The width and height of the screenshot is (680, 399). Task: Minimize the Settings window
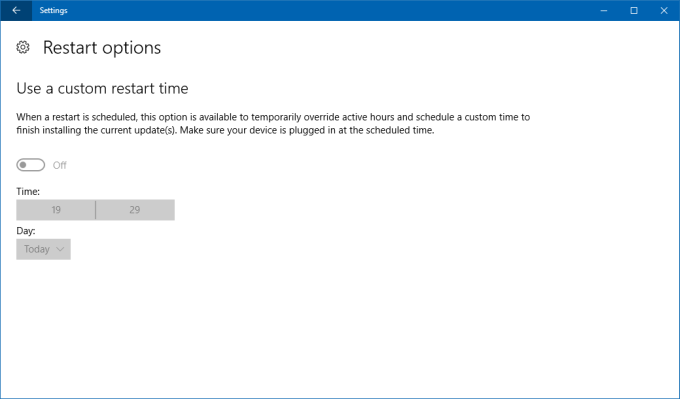604,10
